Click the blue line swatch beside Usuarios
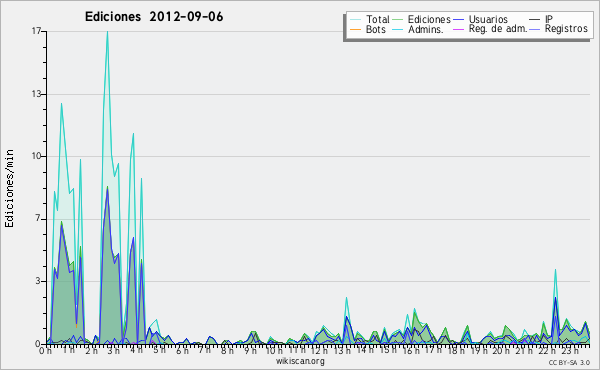 [458, 20]
